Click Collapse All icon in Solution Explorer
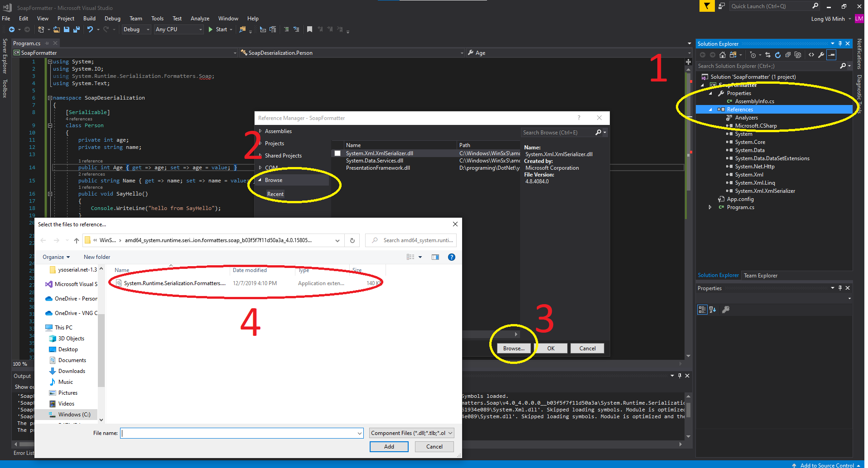Screen dimensions: 868x468 (x=788, y=55)
